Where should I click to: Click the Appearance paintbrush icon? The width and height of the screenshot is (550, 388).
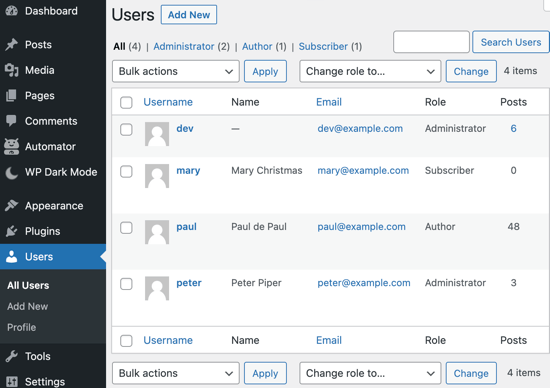click(12, 206)
